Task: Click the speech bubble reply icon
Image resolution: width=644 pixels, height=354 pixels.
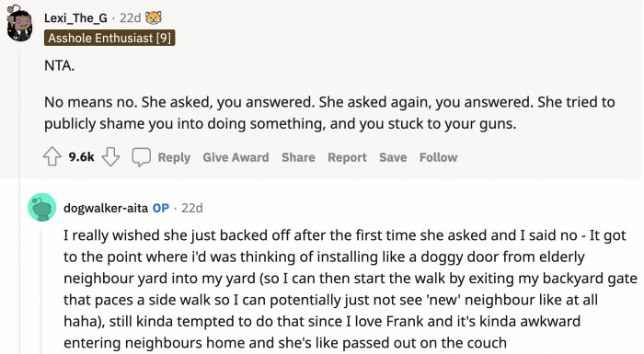Action: [142, 157]
